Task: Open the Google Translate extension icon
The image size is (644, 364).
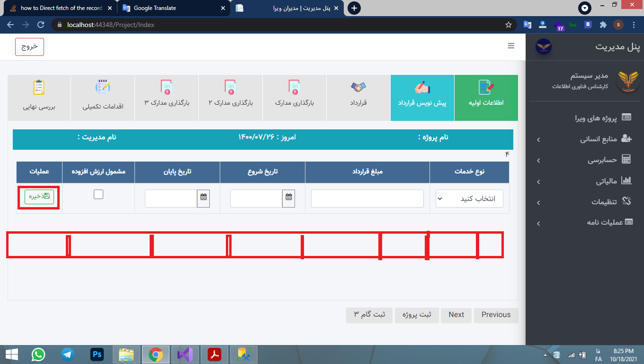Action: pos(528,25)
